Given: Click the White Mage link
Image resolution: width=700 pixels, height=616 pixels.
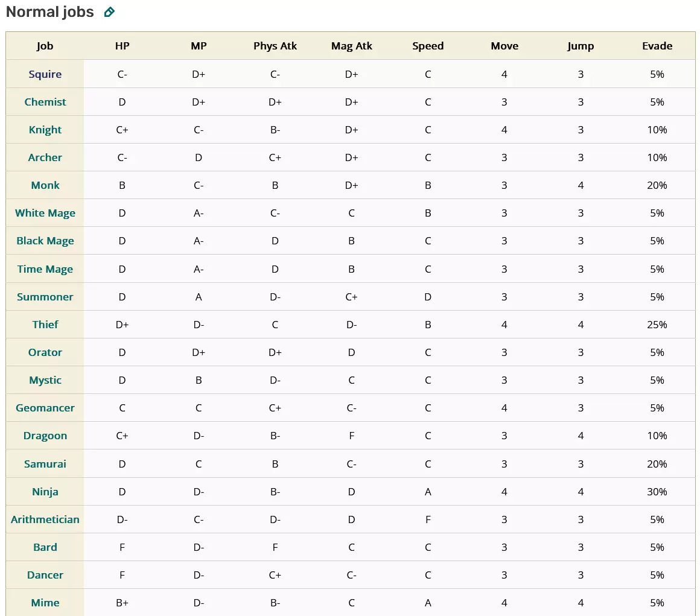Looking at the screenshot, I should pos(45,213).
